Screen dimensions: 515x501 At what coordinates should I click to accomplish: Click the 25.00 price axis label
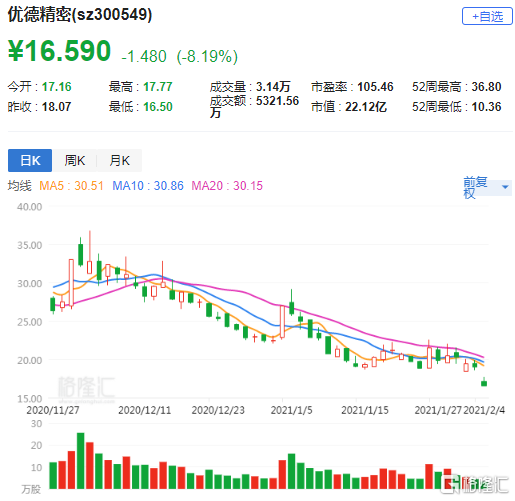click(x=30, y=322)
